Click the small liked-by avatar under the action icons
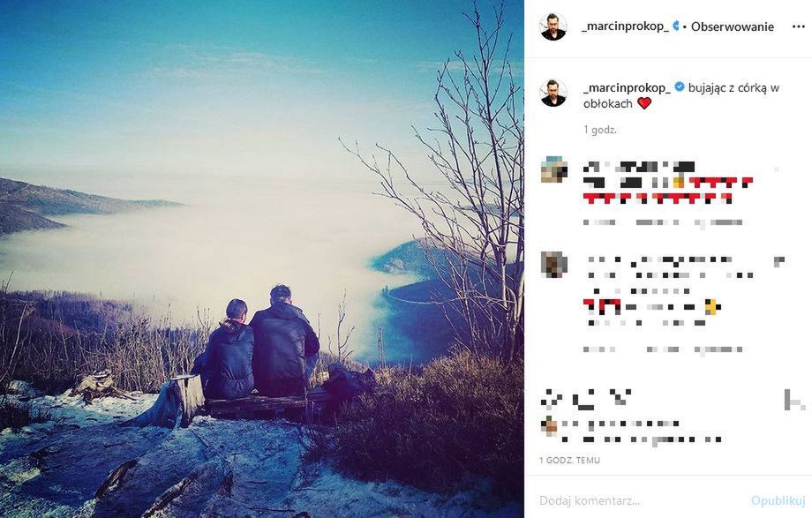 (549, 425)
